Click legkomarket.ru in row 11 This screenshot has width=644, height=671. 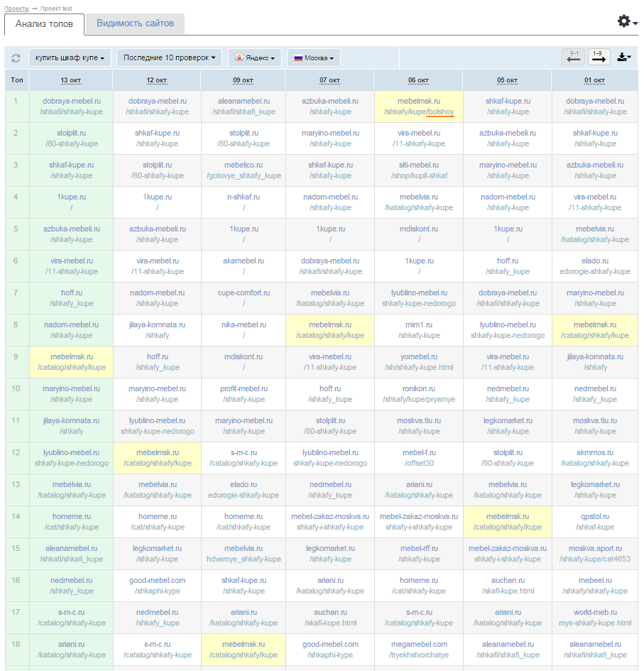click(508, 420)
